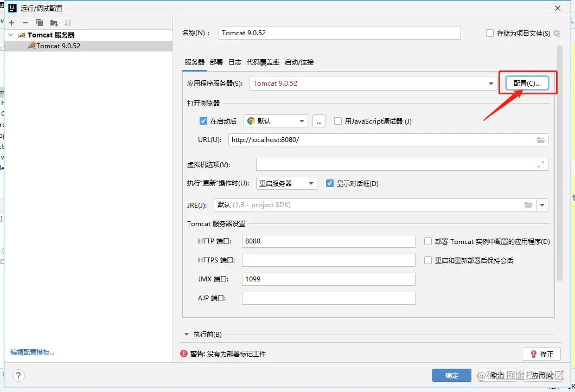Click the HTTP 端口 field showing 8080

coord(328,241)
